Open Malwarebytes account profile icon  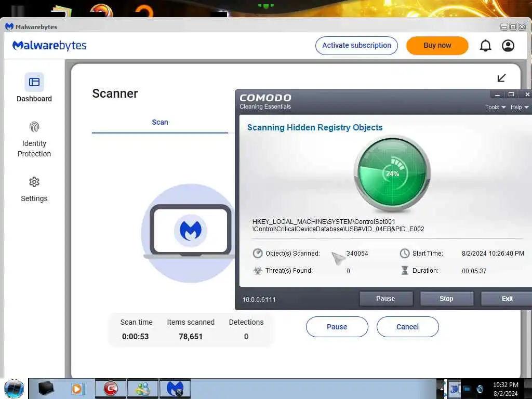coord(508,46)
